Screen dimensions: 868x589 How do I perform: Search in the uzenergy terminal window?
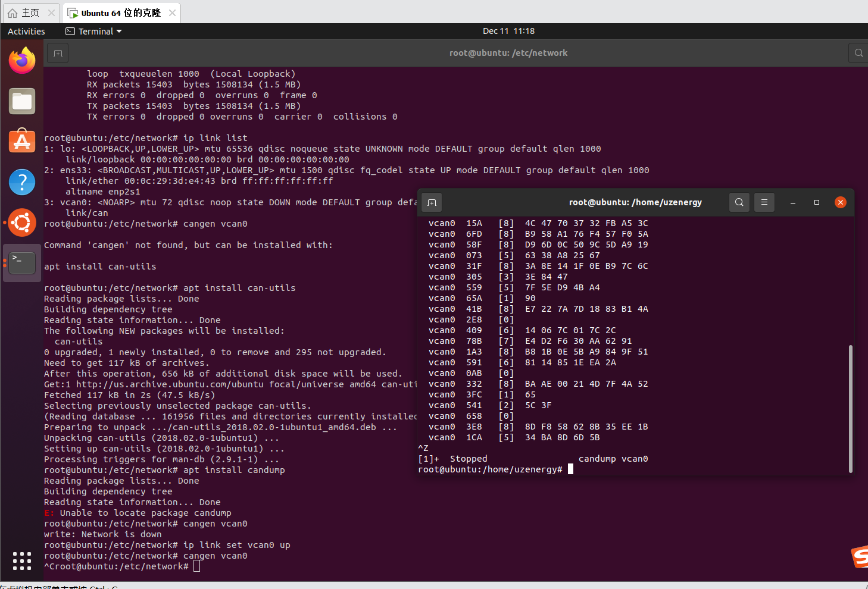click(x=739, y=202)
